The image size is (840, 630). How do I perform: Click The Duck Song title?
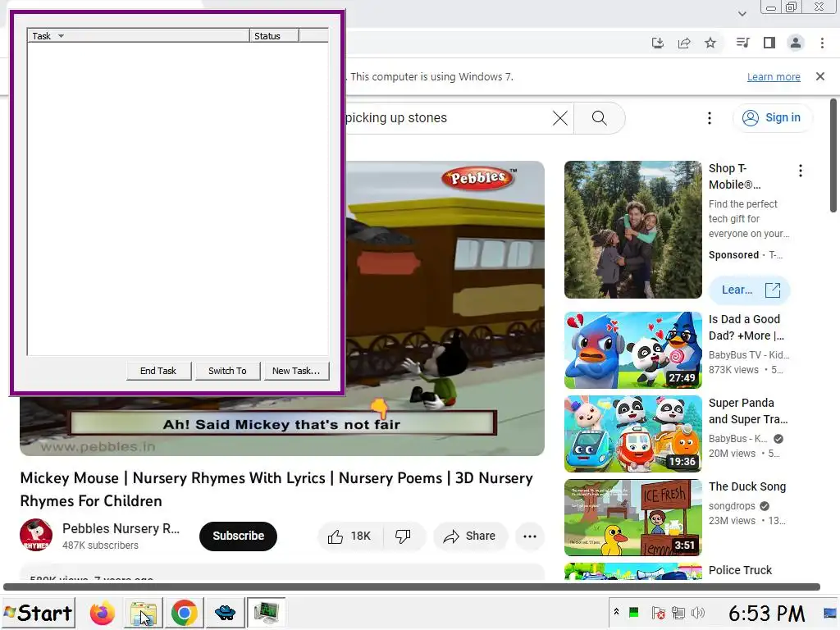click(x=747, y=486)
